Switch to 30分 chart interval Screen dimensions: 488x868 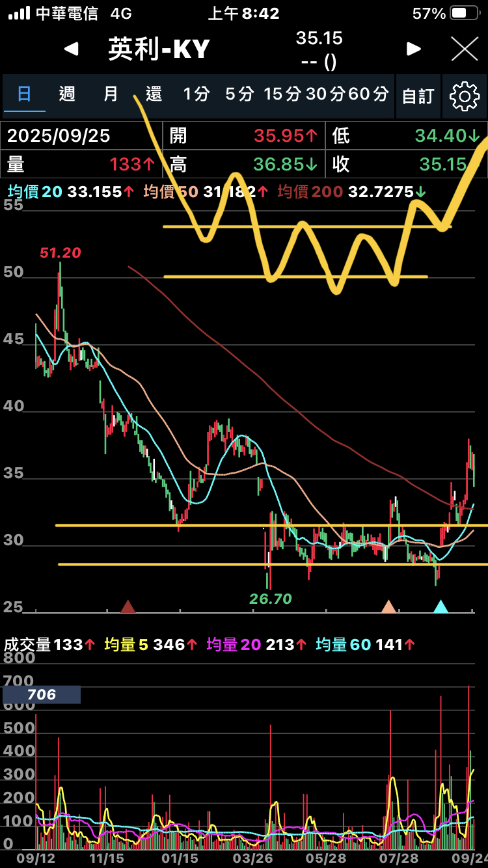325,94
